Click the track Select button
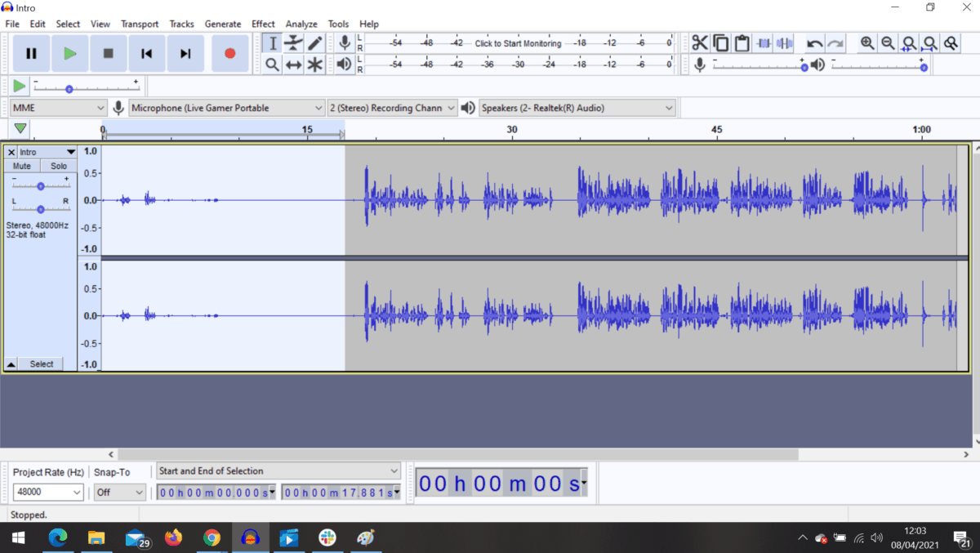Image resolution: width=980 pixels, height=553 pixels. pyautogui.click(x=42, y=364)
